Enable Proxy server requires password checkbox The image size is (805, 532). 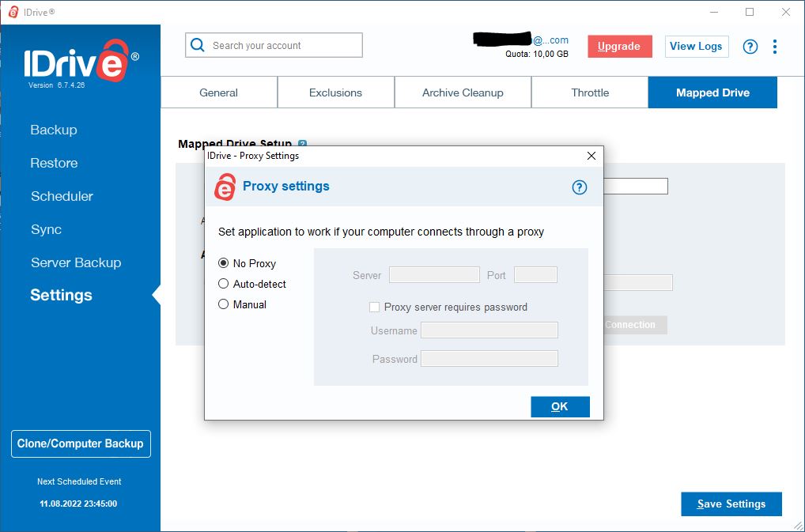[x=374, y=307]
